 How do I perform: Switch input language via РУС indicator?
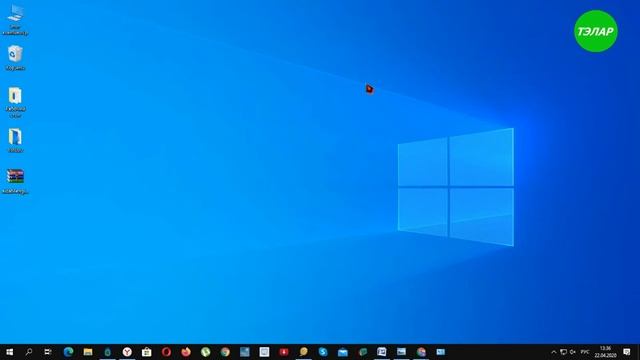(x=585, y=352)
